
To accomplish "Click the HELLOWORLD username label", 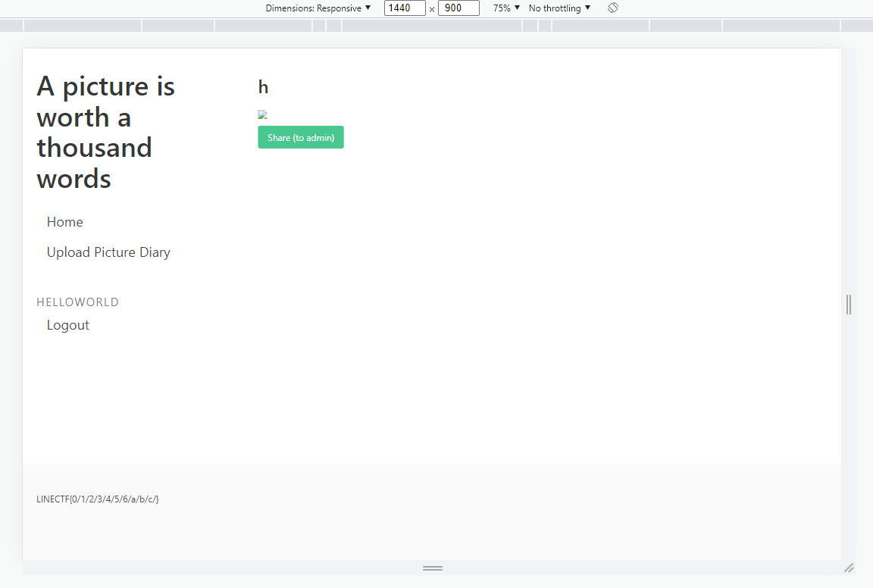I will click(77, 302).
